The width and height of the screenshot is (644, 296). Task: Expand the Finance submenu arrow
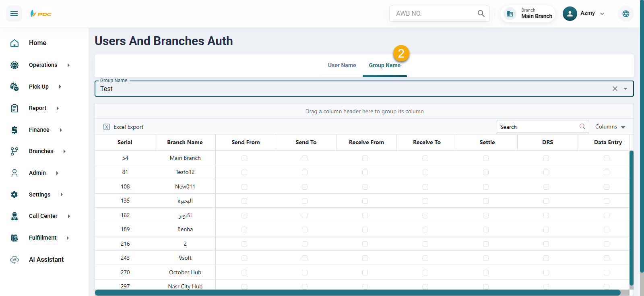[61, 130]
